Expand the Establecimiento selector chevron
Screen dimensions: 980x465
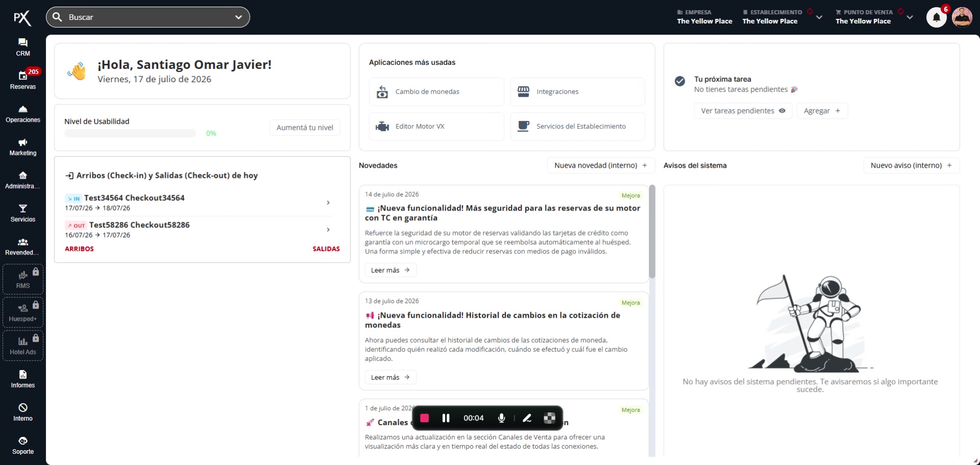(x=819, y=17)
